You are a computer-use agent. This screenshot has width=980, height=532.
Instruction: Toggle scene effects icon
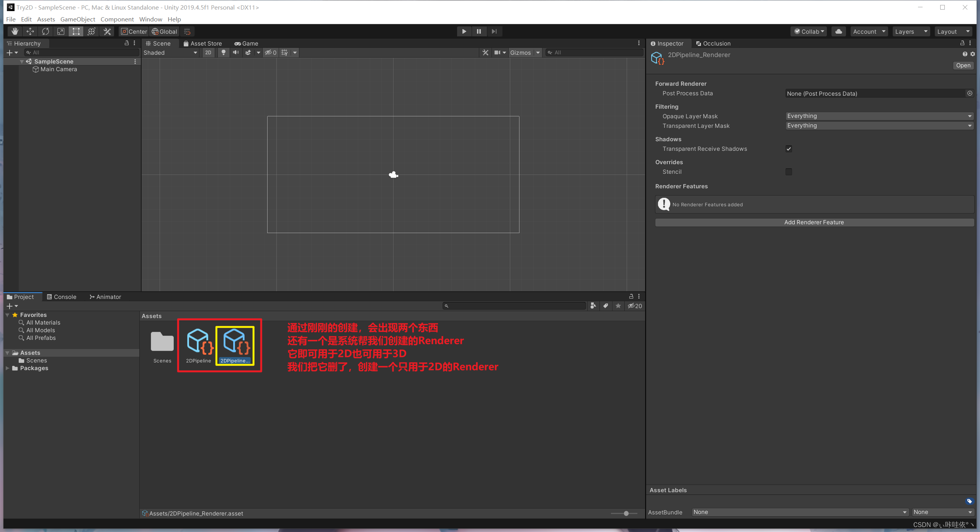coord(248,52)
